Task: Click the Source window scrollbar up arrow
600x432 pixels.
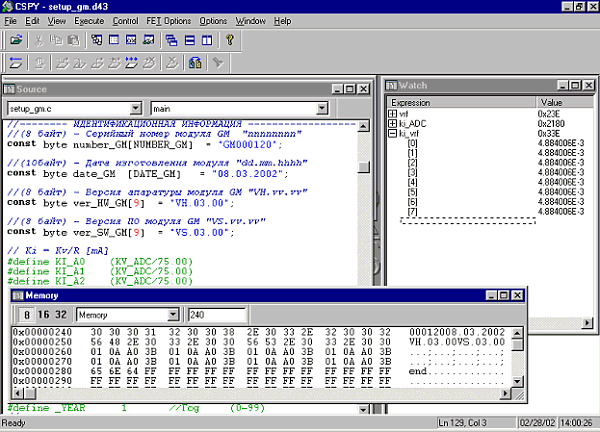Action: click(364, 126)
